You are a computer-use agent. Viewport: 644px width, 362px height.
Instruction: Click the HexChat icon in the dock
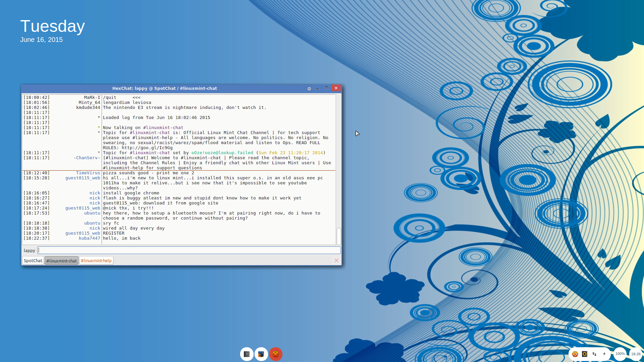click(276, 354)
